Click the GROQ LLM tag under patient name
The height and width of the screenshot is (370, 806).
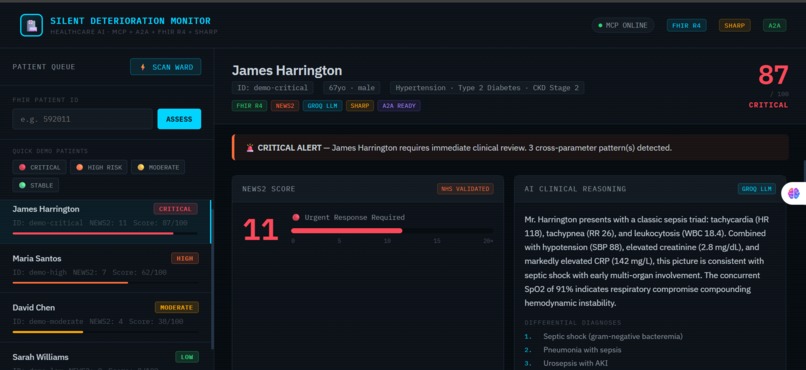pyautogui.click(x=322, y=106)
